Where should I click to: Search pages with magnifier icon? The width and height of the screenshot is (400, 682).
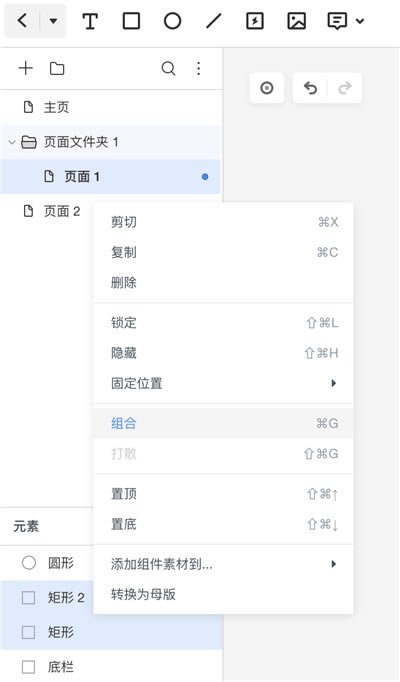[x=168, y=68]
